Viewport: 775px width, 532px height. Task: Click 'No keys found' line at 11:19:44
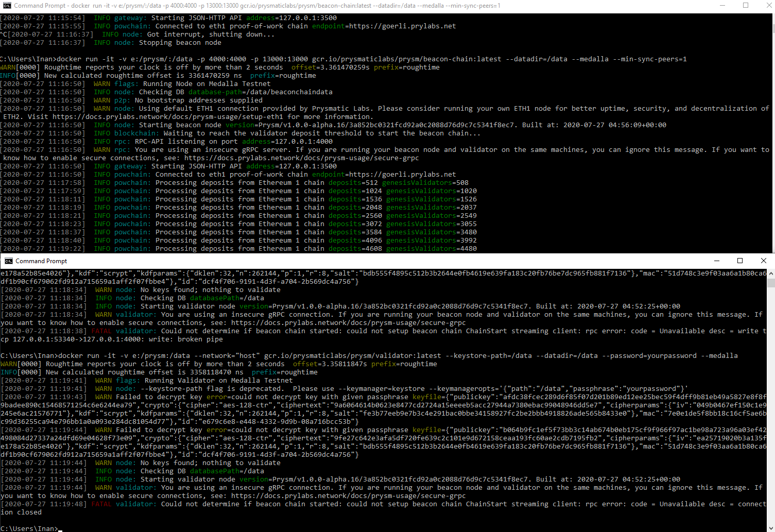click(x=141, y=463)
